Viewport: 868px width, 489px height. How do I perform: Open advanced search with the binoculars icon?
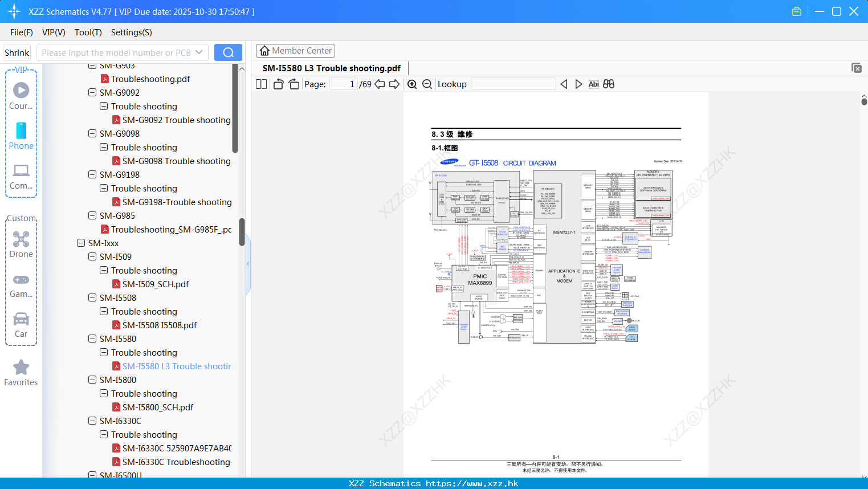tap(608, 84)
